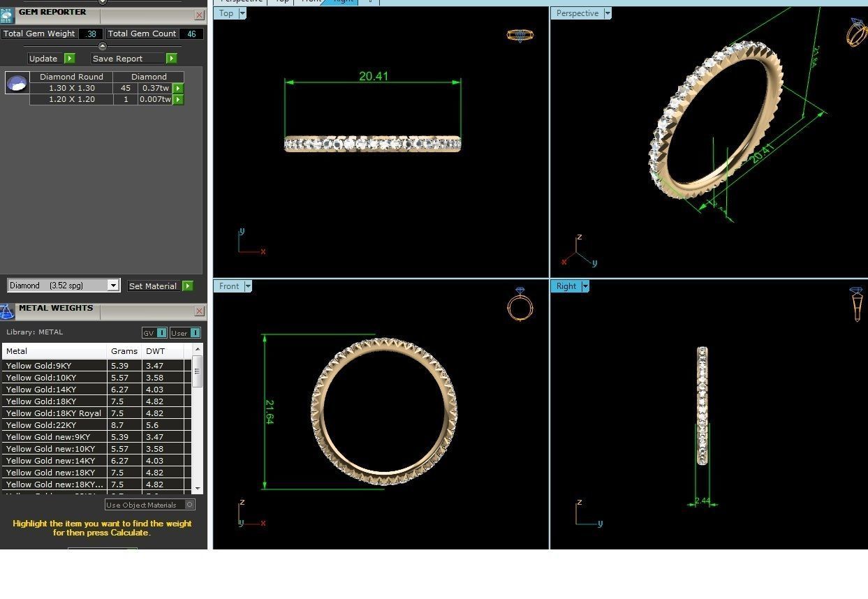Click the round diamond gem thumbnail
Screen dimensions: 868x599
[x=17, y=83]
